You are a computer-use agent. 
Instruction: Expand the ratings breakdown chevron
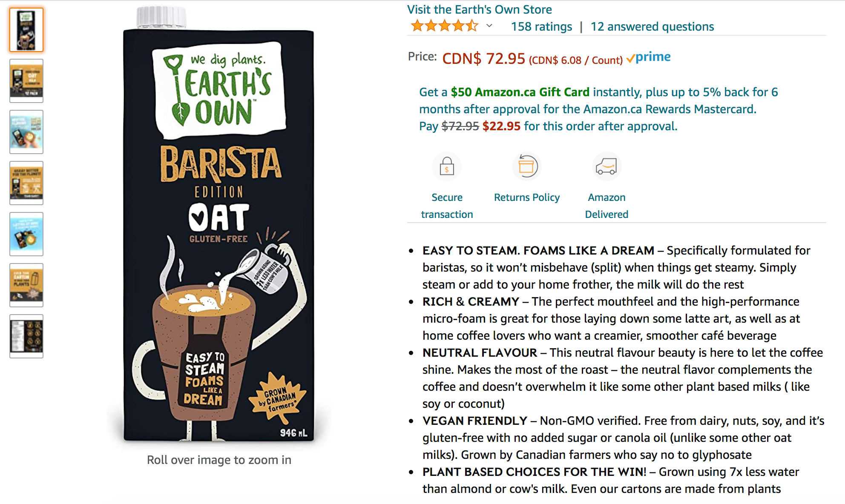tap(489, 26)
